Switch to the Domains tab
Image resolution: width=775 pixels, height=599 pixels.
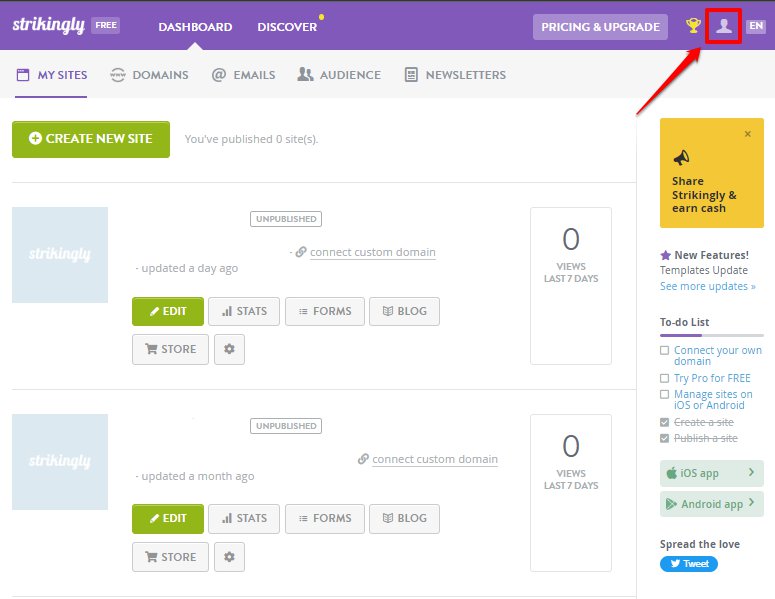click(x=149, y=75)
